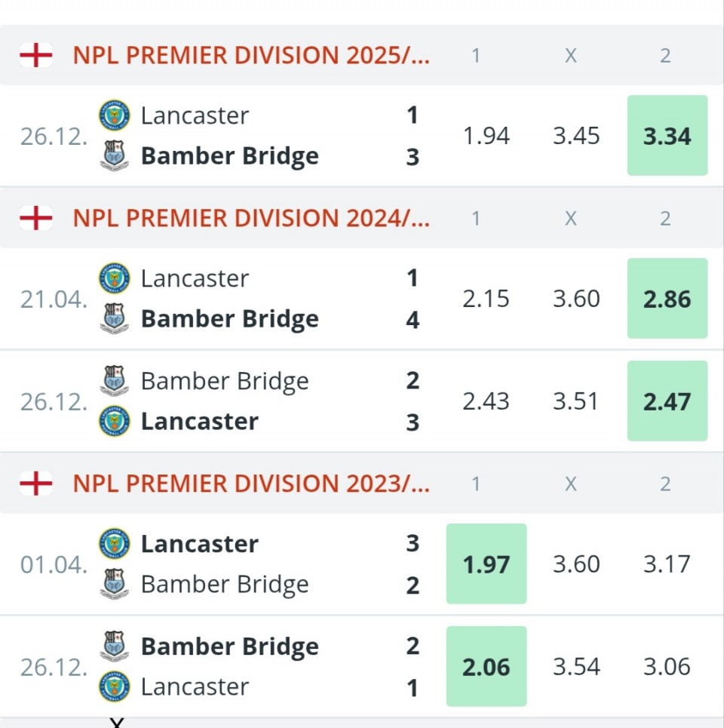Select the 3.06 away odds

(x=667, y=667)
